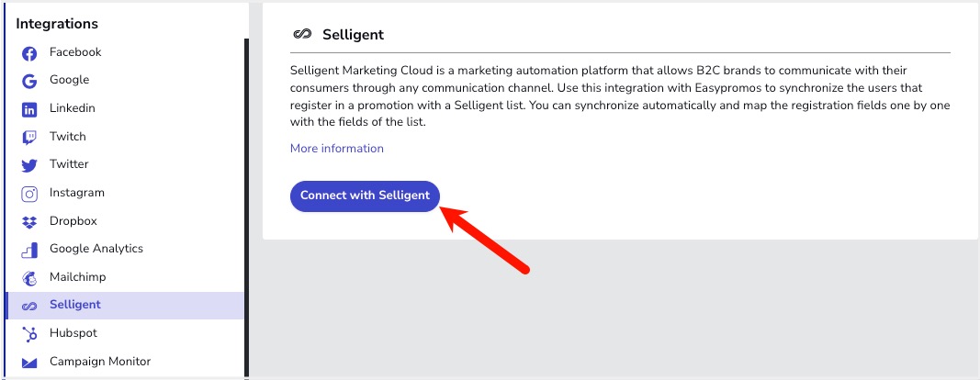This screenshot has width=980, height=380.
Task: Open the Mailchimp integration menu item
Action: 77,276
